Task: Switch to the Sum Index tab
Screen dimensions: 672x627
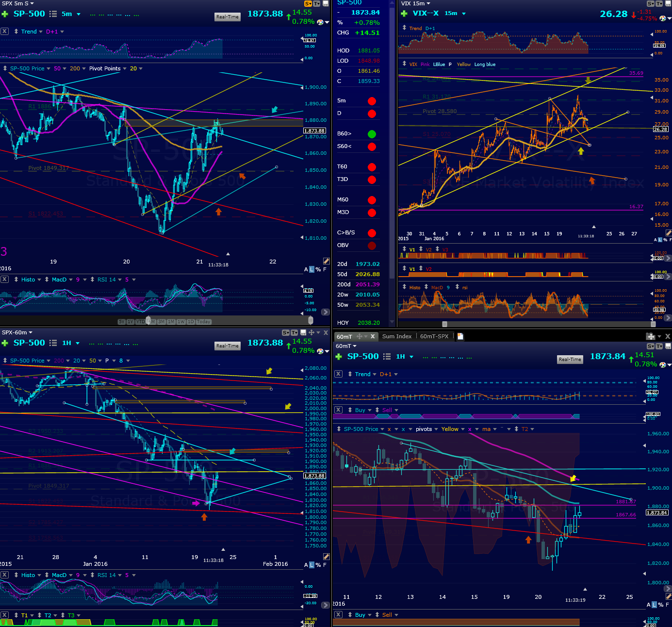Action: 396,336
